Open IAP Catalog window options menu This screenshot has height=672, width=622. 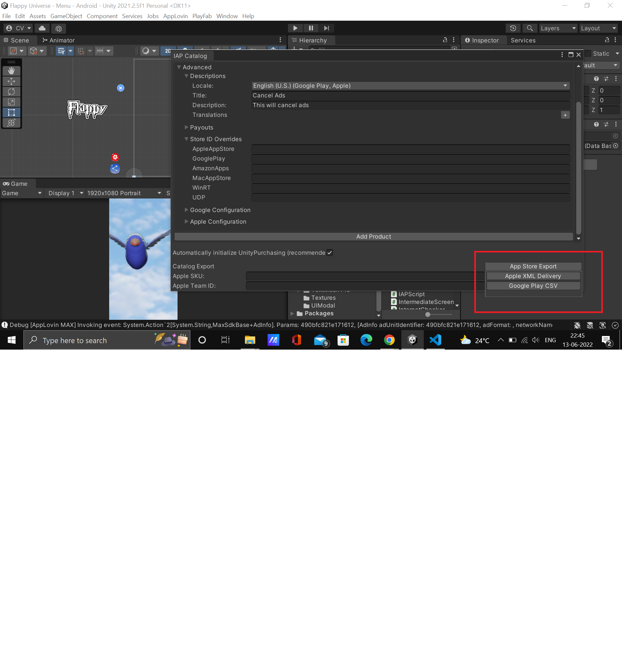(562, 55)
